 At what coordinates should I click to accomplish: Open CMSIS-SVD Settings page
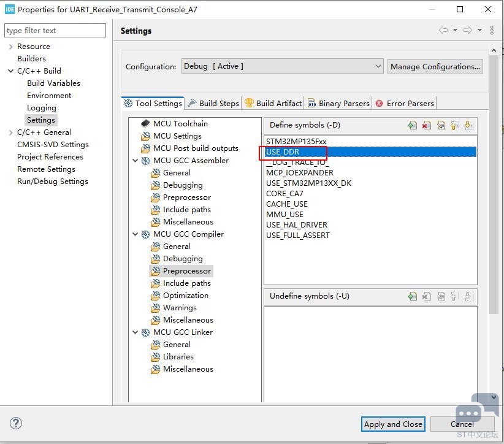[53, 145]
